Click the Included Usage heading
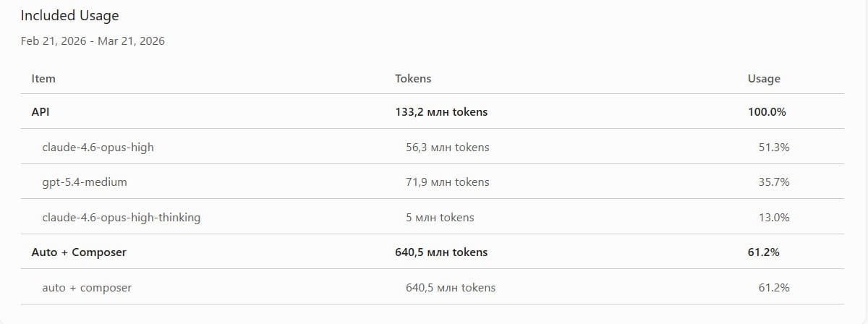Viewport: 868px width, 324px height. (x=69, y=15)
